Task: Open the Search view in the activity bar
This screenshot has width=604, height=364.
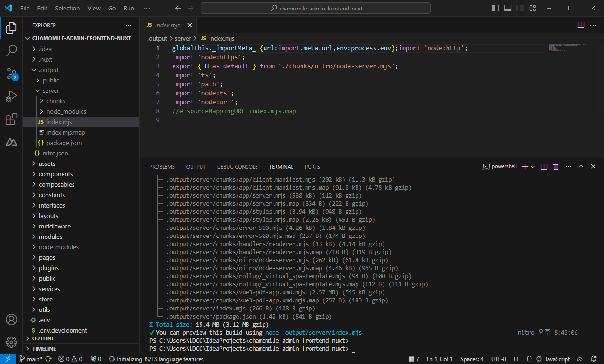Action: [11, 51]
